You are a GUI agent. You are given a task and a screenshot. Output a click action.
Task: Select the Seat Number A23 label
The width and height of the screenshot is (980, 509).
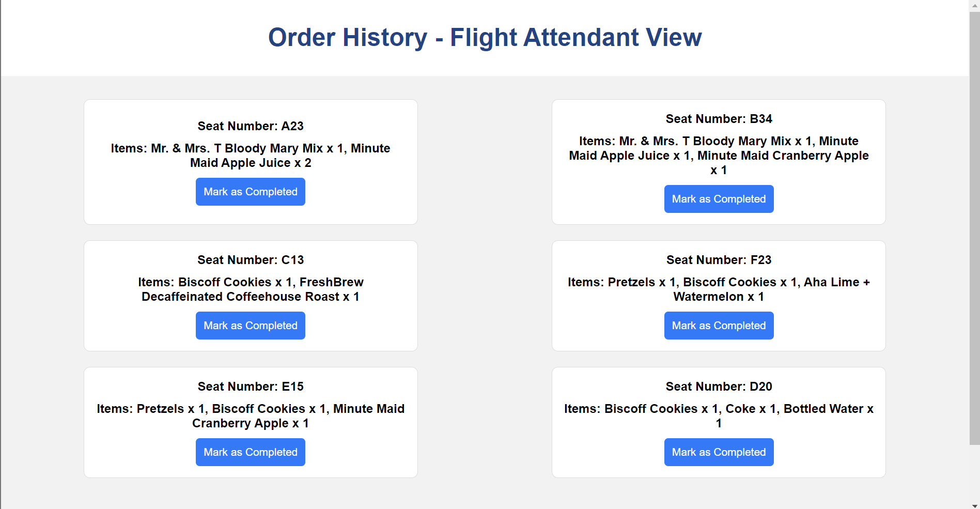251,126
